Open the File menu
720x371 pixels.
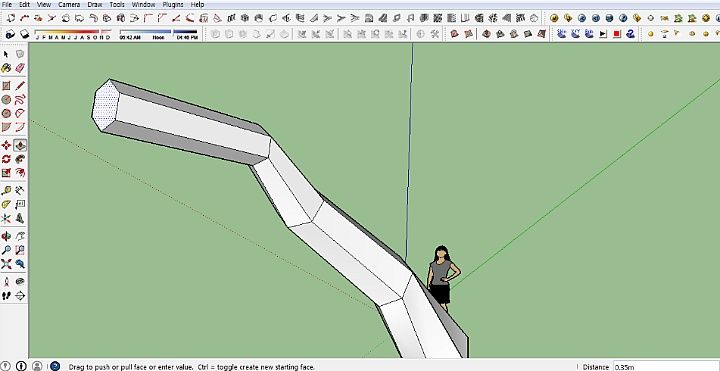point(6,4)
